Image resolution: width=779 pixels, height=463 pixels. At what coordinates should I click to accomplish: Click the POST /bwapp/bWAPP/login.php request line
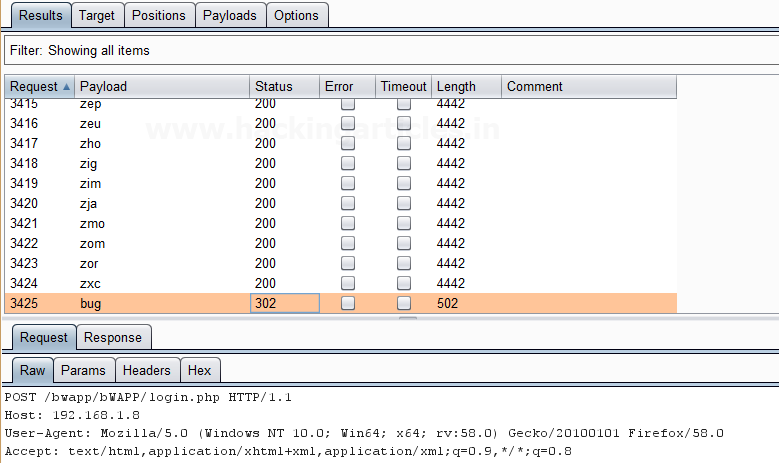(148, 397)
